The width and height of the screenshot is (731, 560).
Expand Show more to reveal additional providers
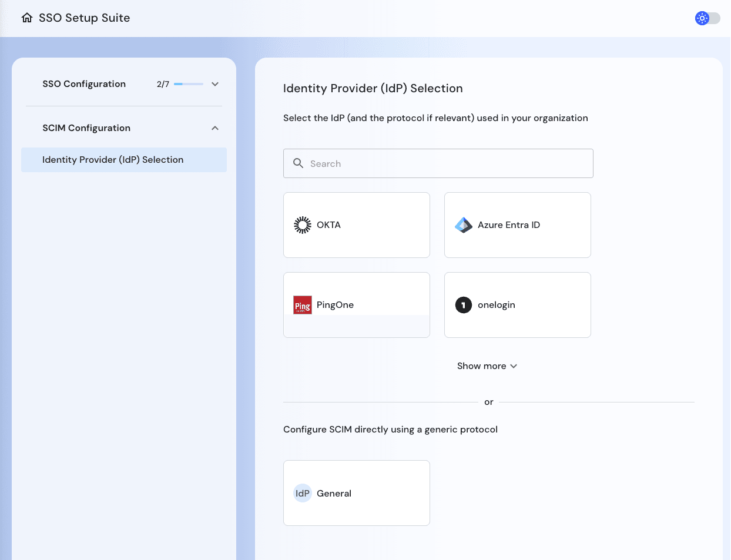(487, 365)
